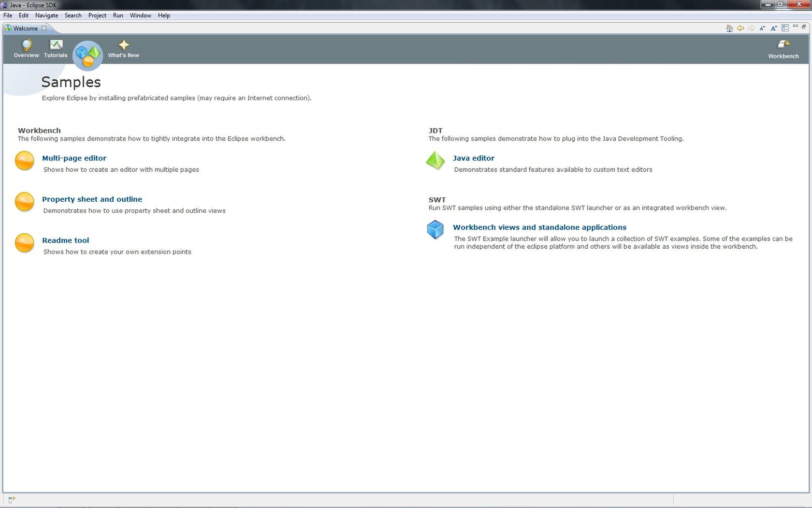Enlarge font size with the larger A icon

click(x=774, y=28)
